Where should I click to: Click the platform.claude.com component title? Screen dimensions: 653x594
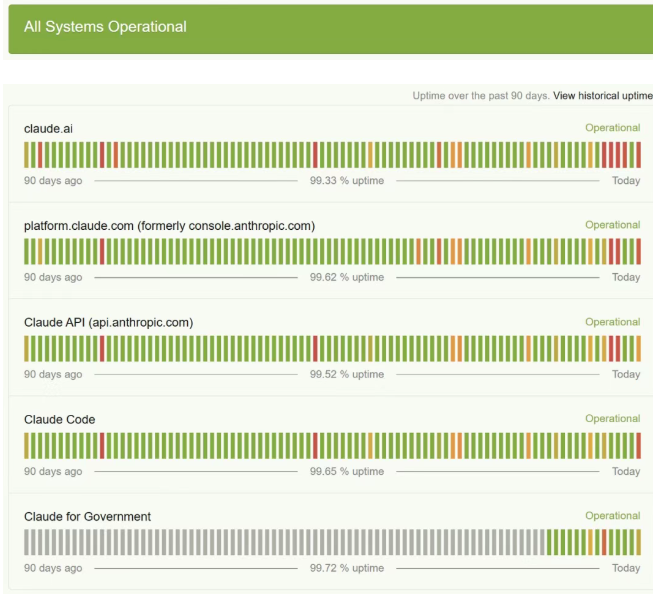169,226
